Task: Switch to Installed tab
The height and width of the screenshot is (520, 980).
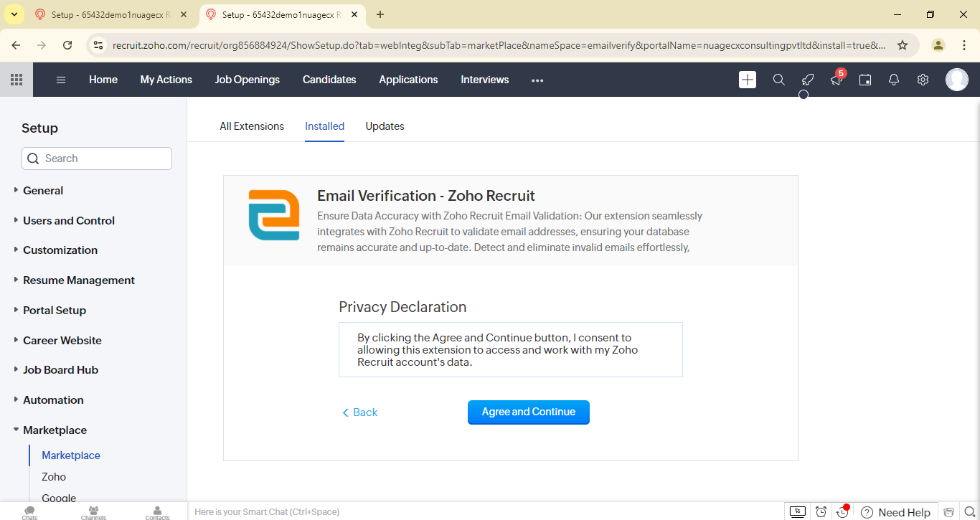Action: (x=325, y=126)
